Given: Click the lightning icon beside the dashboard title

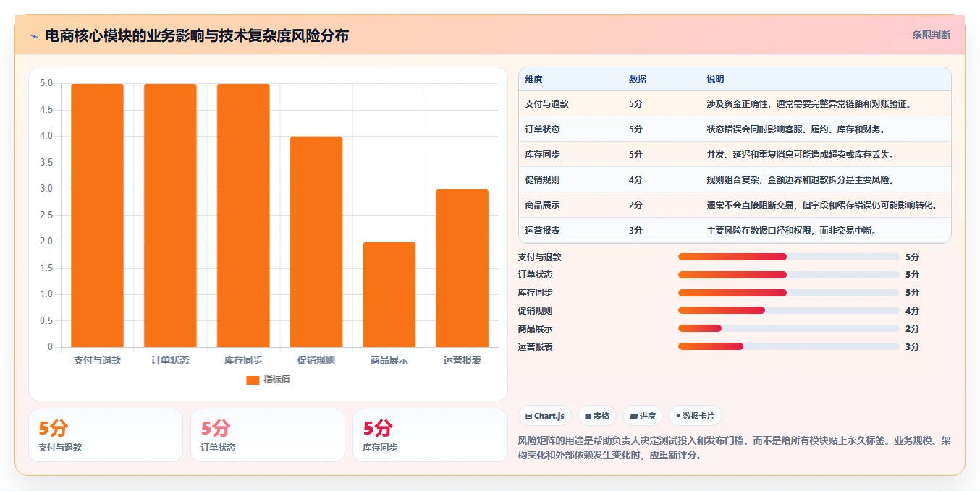Looking at the screenshot, I should pos(34,35).
